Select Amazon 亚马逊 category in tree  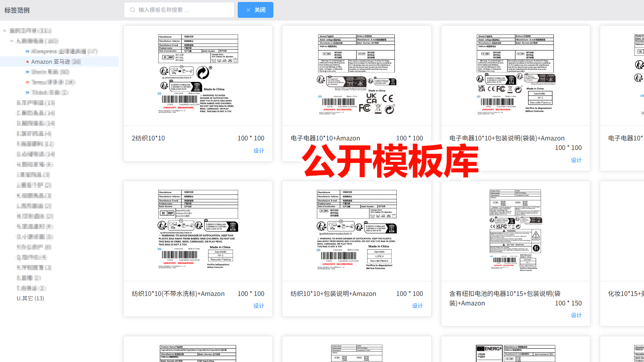click(51, 62)
